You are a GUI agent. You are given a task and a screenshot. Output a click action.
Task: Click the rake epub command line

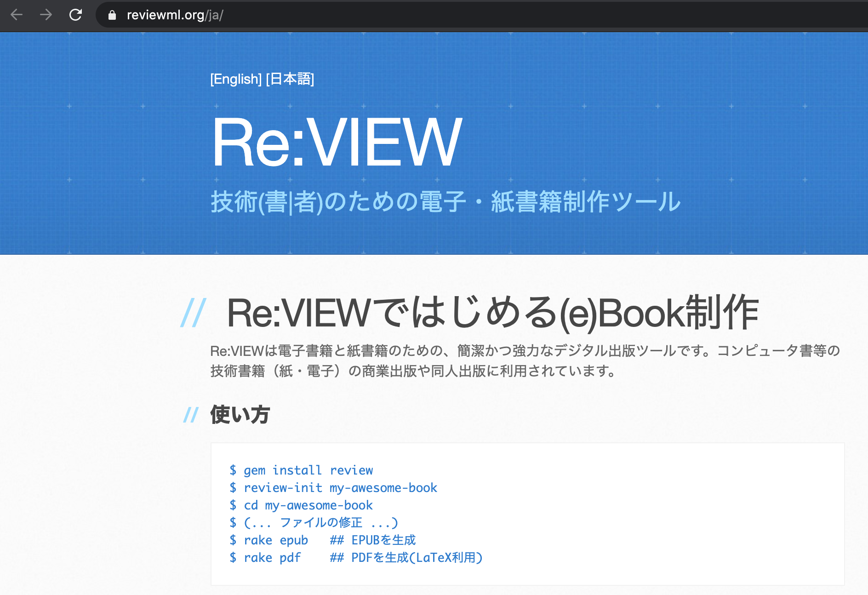(322, 540)
